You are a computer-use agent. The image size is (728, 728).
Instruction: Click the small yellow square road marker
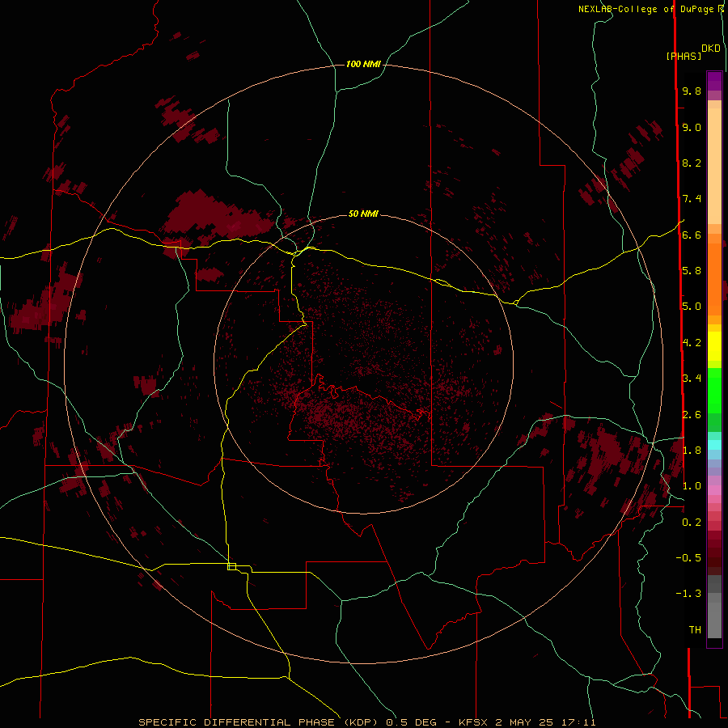[231, 566]
